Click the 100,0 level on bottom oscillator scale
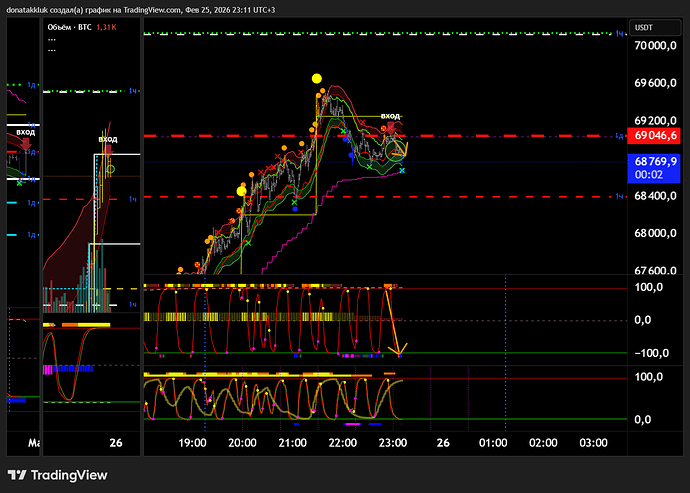This screenshot has width=690, height=493. coord(650,377)
